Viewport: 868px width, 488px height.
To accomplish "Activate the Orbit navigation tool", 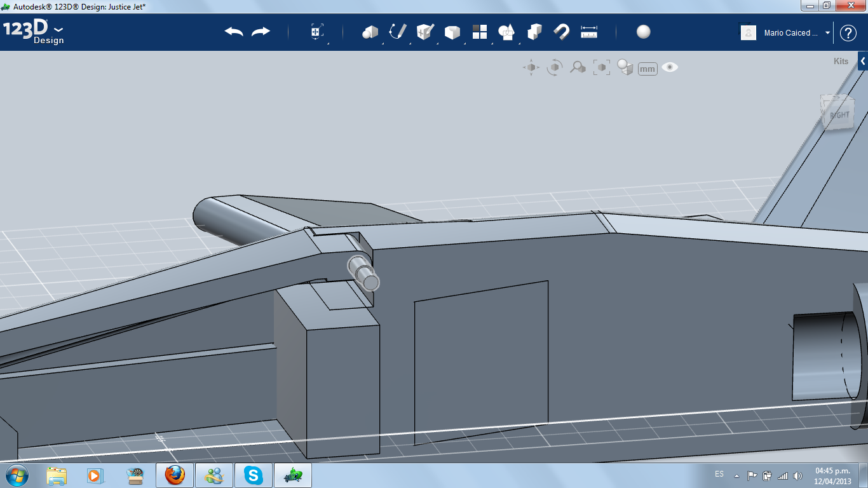I will [x=555, y=67].
